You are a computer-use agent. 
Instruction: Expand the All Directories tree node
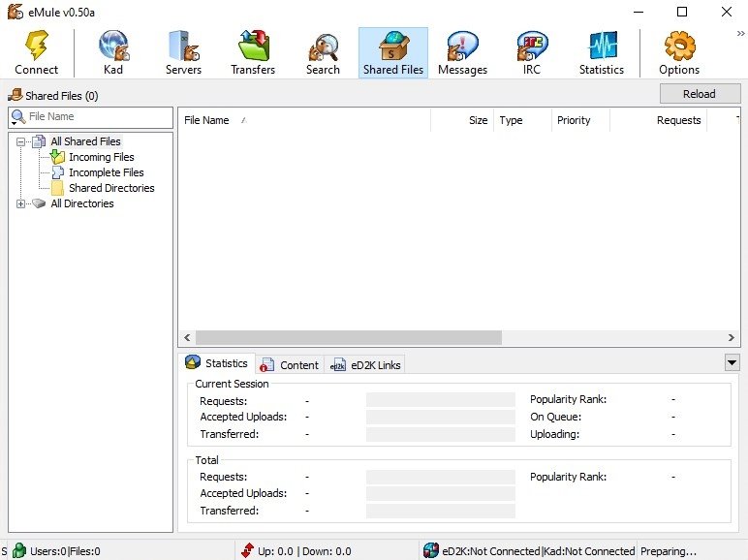click(x=20, y=203)
